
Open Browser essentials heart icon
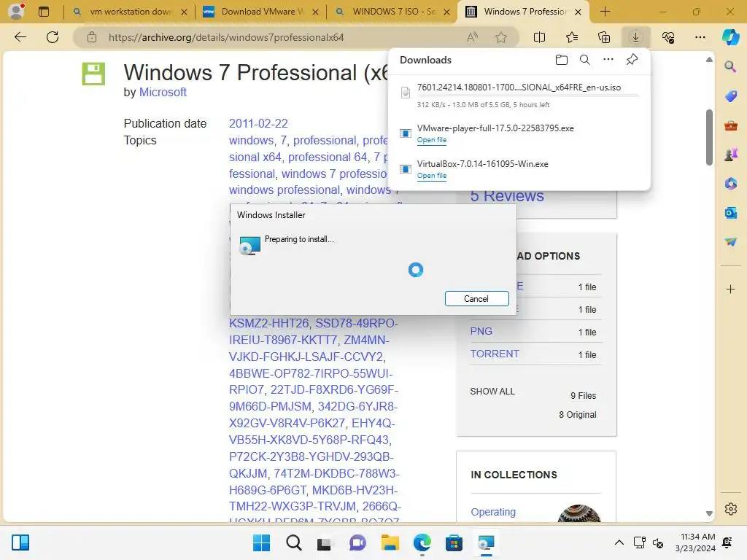(x=668, y=37)
